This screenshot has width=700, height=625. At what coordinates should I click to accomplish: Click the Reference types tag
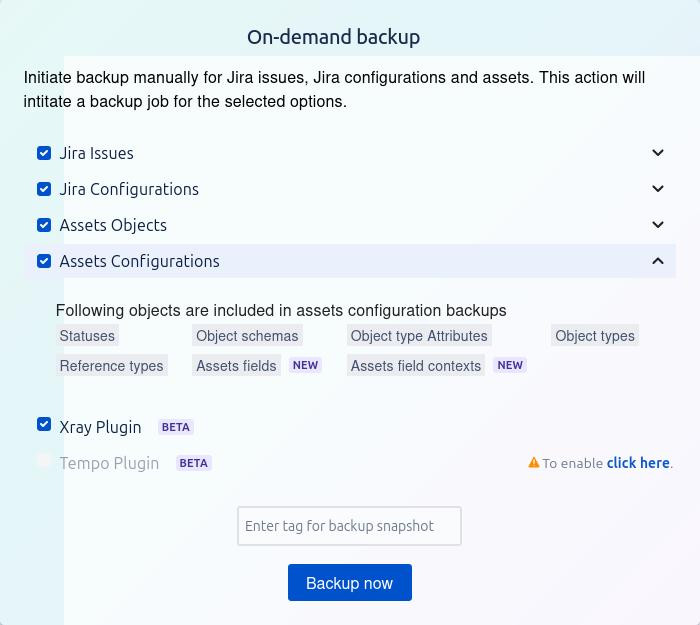pos(111,366)
